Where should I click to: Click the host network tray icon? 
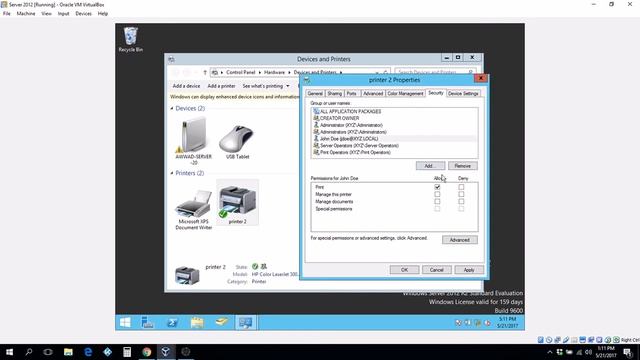coord(579,352)
